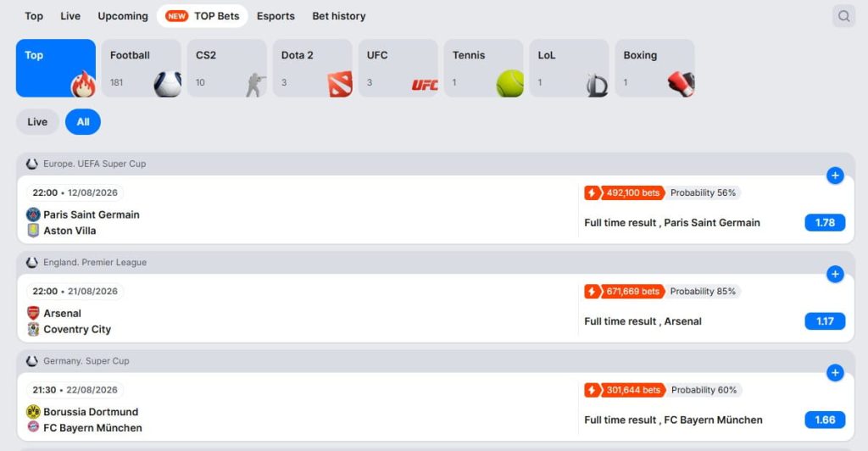This screenshot has height=451, width=868.
Task: Open the Paris Saint Germain team name
Action: click(92, 214)
